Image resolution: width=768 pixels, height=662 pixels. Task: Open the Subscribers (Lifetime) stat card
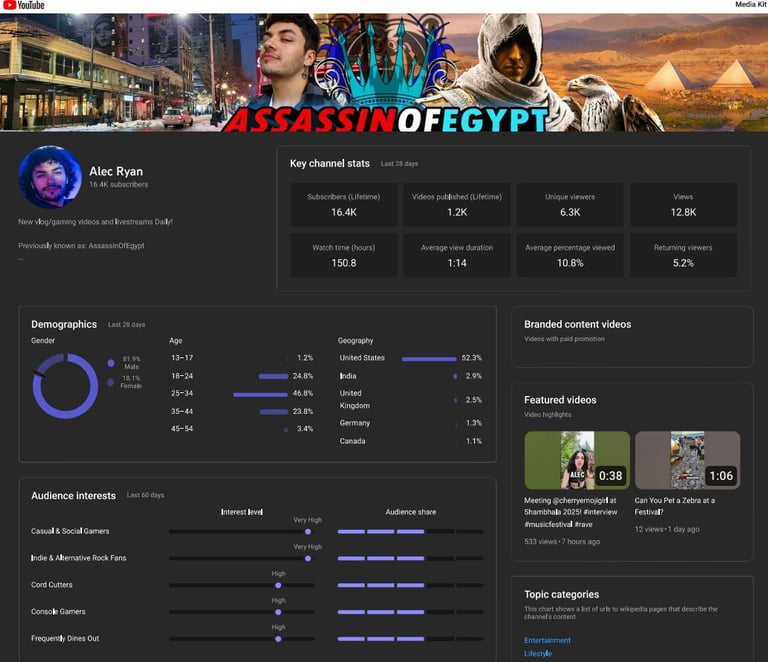click(x=344, y=205)
